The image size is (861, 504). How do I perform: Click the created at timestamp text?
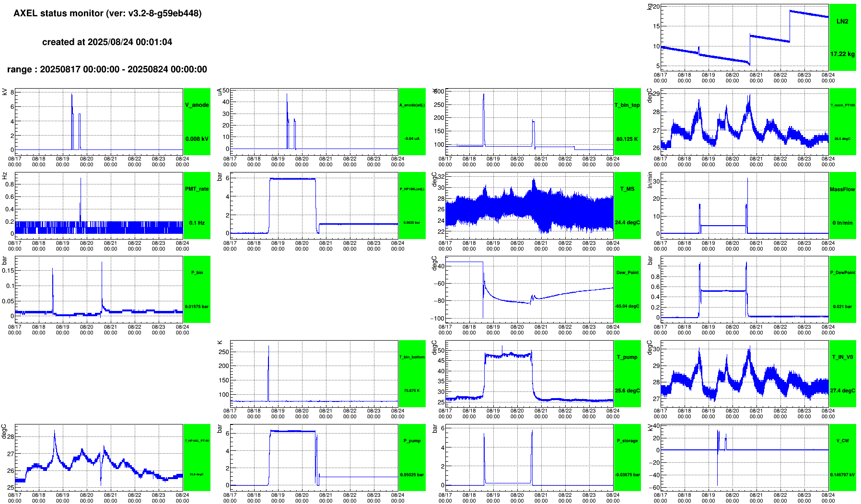[x=107, y=42]
